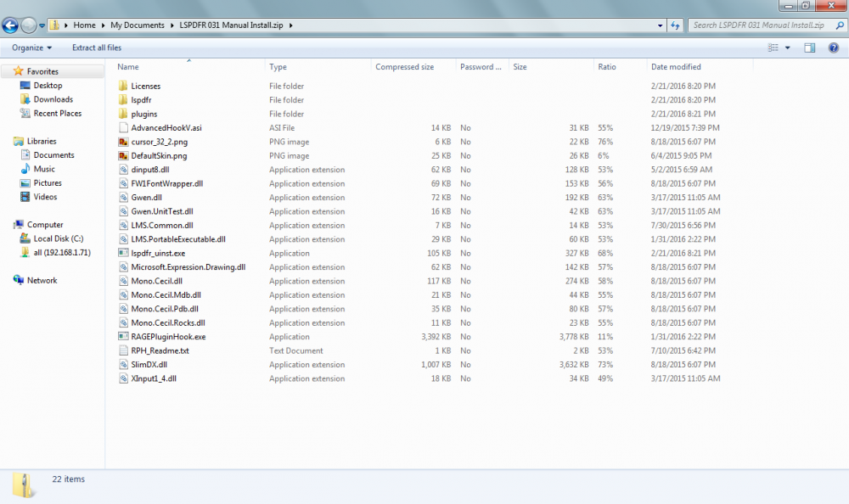
Task: Click the LMS.PortableExecutable.dll file name
Action: 178,239
